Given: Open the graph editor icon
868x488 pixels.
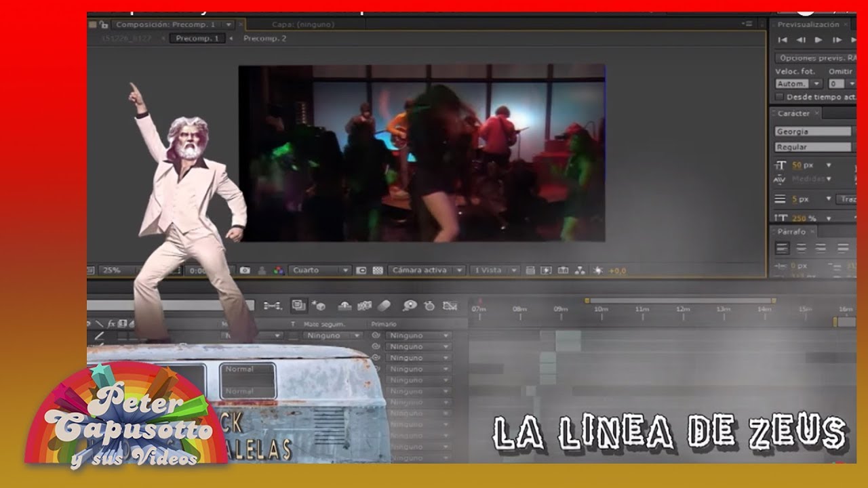Looking at the screenshot, I should click(450, 306).
